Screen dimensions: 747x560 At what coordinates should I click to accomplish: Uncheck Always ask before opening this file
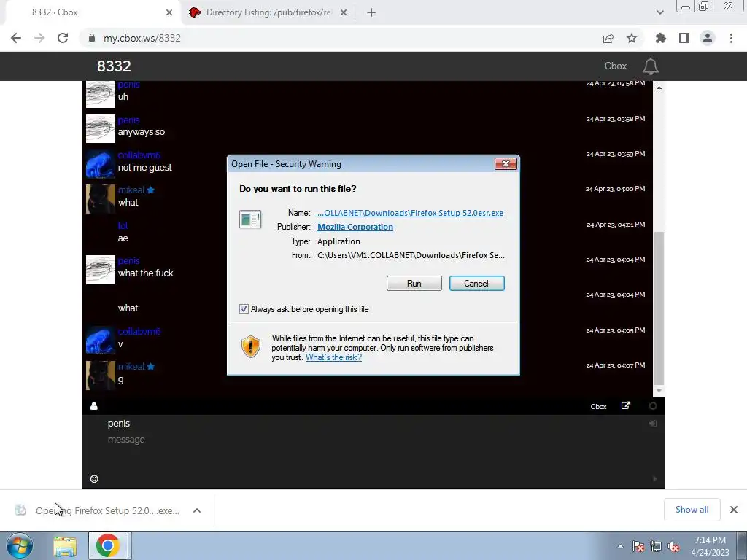244,309
